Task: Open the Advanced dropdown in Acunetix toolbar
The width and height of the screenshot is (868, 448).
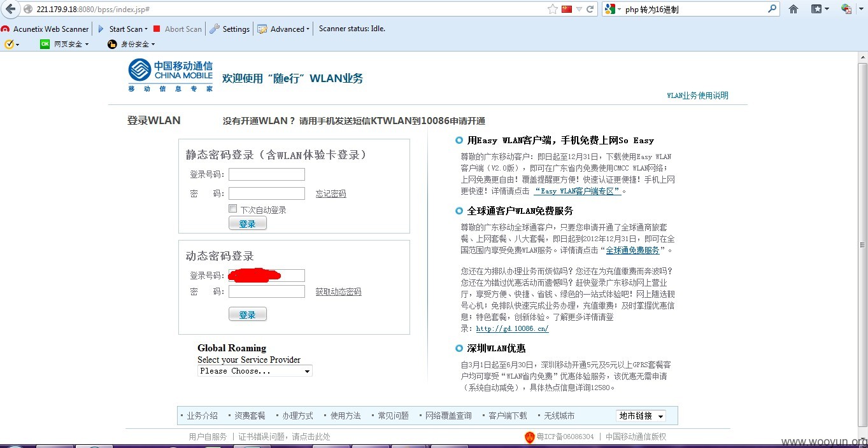Action: (283, 29)
